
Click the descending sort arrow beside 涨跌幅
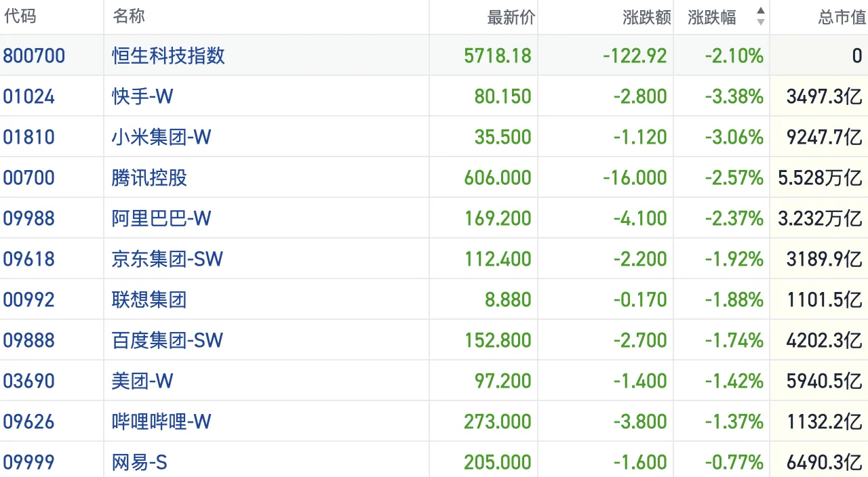760,22
